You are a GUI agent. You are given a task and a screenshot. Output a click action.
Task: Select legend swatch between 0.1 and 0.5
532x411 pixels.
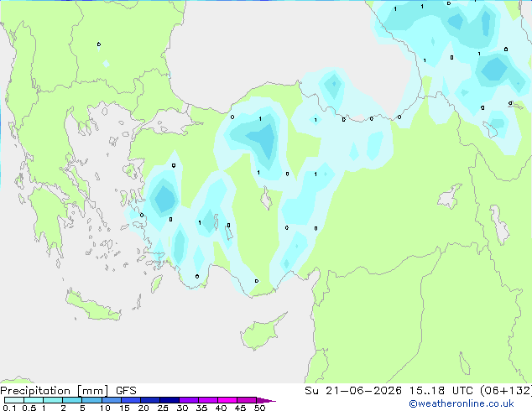(14, 400)
